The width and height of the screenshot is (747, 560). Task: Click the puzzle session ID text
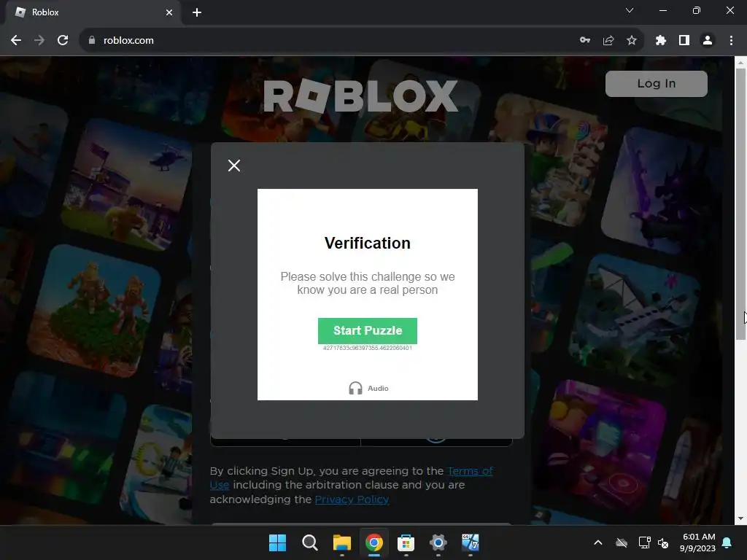(368, 348)
